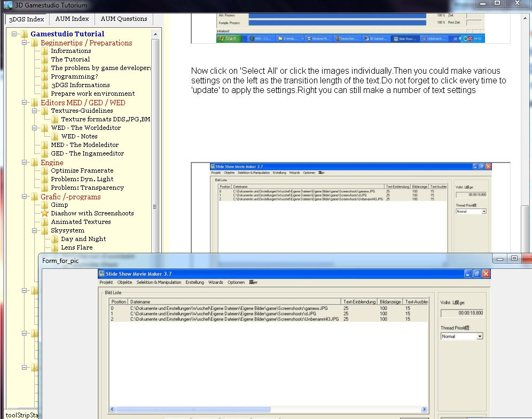Collapse the Skysystem node
The width and height of the screenshot is (532, 419).
coord(34,230)
